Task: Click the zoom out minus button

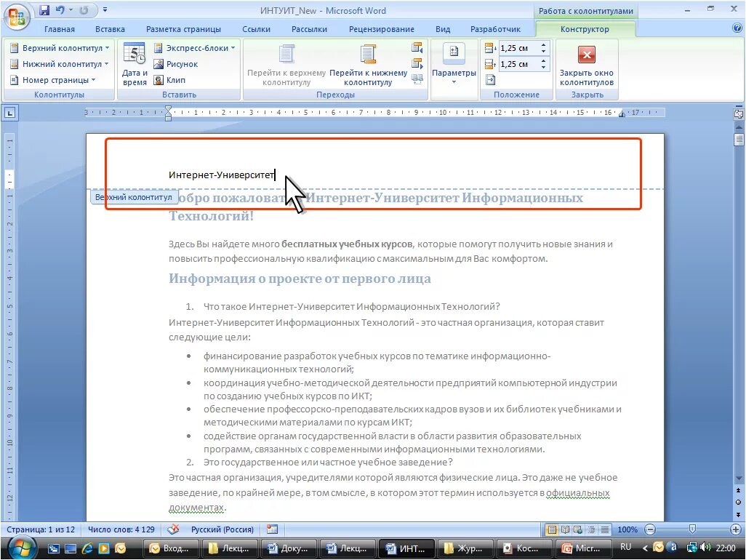Action: [x=650, y=529]
